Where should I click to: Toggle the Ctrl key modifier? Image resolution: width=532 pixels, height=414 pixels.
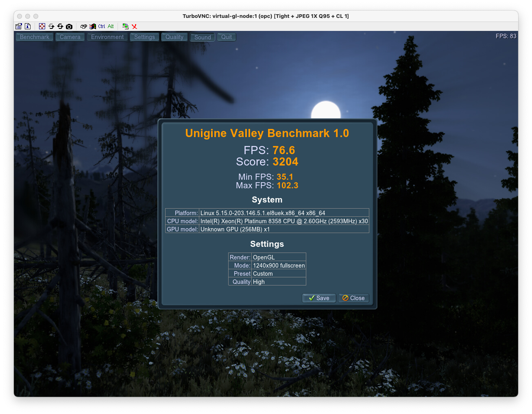coord(101,26)
